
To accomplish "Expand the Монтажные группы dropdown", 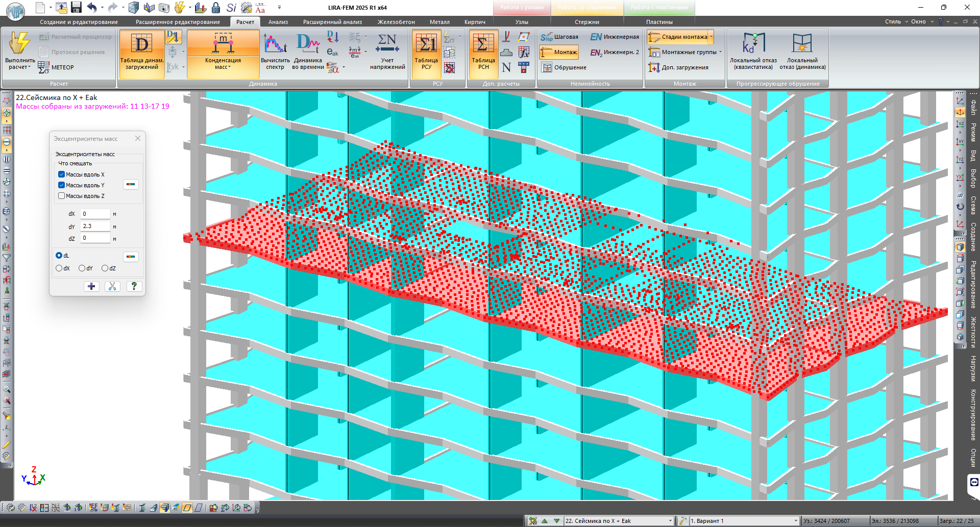I will coord(720,52).
